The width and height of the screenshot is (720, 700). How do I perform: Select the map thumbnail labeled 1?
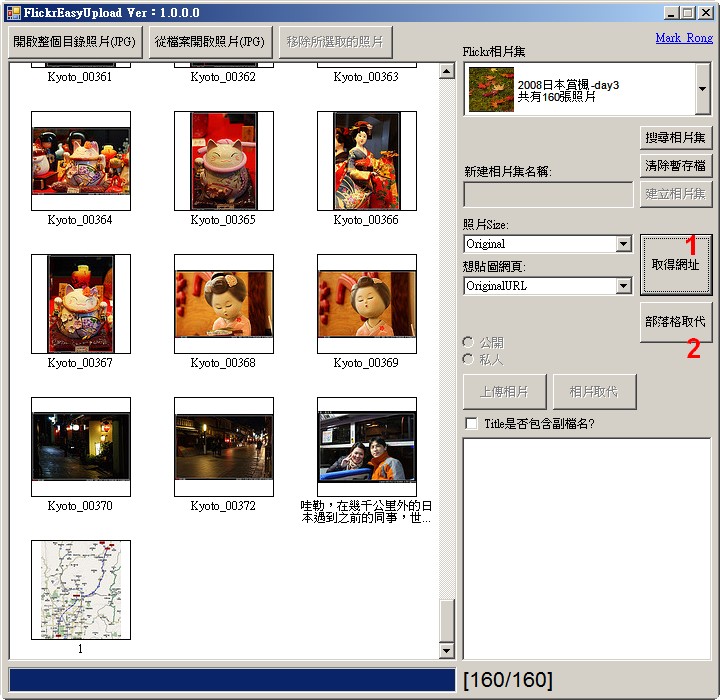pyautogui.click(x=81, y=590)
